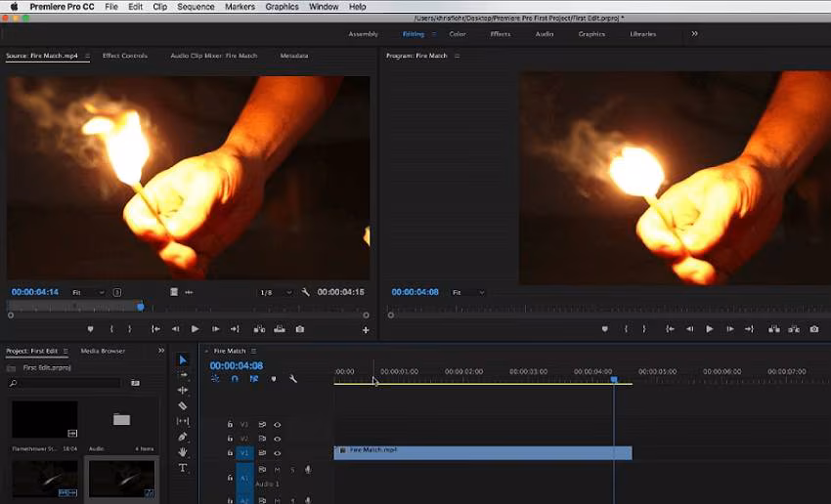Step back one frame in Program monitor
The width and height of the screenshot is (831, 504).
click(x=689, y=329)
